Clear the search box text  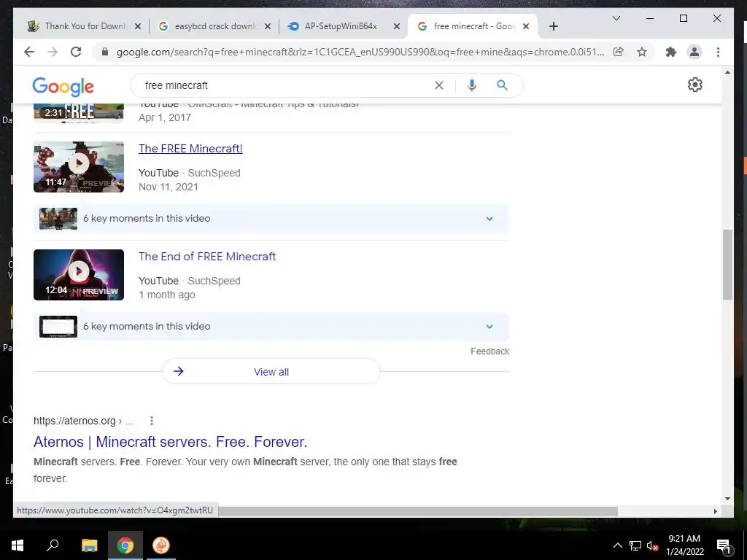(x=438, y=85)
